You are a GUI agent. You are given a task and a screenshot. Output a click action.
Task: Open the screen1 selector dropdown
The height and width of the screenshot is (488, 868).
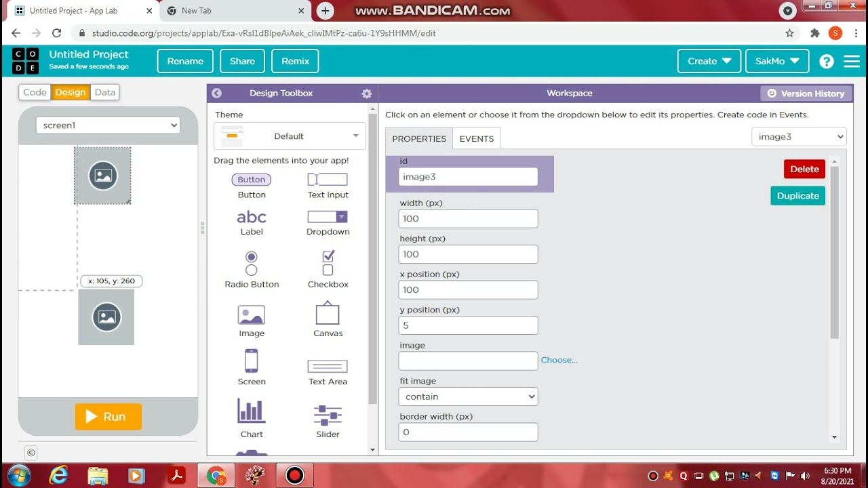pos(108,125)
